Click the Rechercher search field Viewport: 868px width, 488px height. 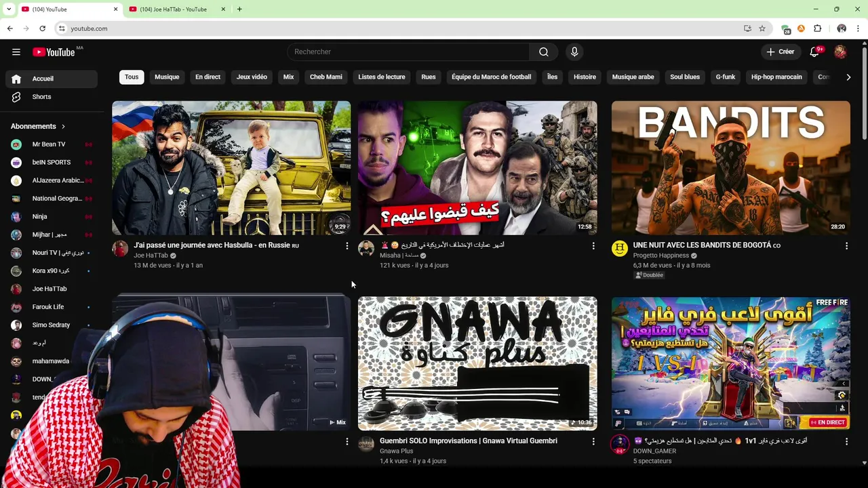click(x=408, y=52)
